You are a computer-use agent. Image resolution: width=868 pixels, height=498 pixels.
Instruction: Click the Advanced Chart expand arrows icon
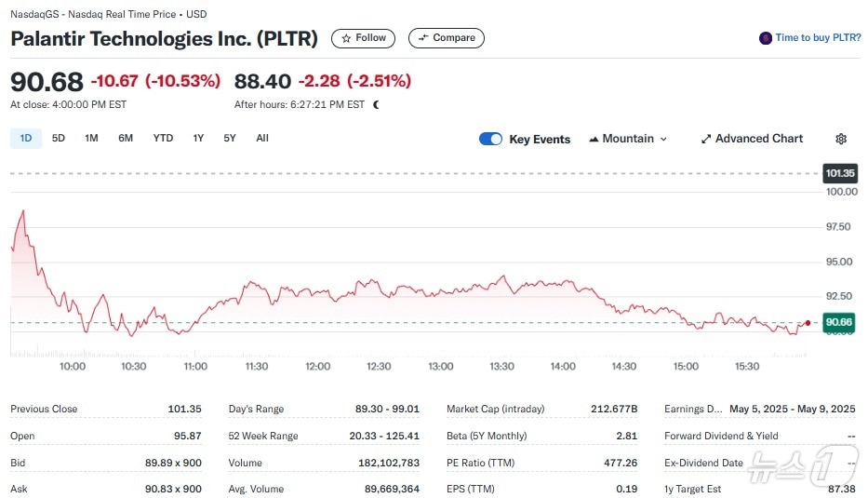click(706, 139)
